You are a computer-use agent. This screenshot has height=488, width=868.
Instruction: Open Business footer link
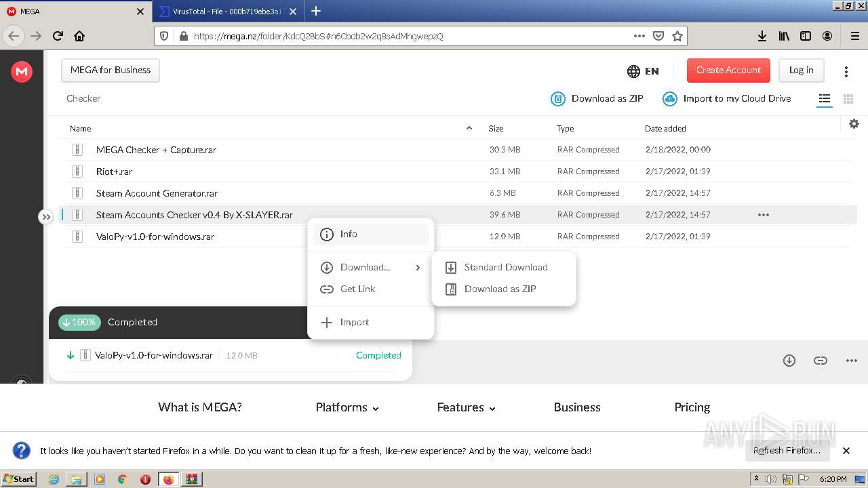577,407
